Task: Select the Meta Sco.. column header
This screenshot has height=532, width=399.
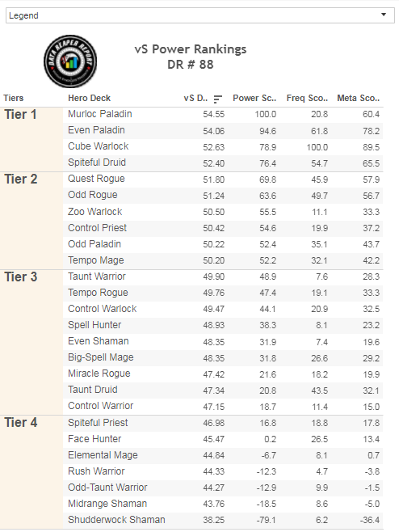Action: click(x=359, y=98)
